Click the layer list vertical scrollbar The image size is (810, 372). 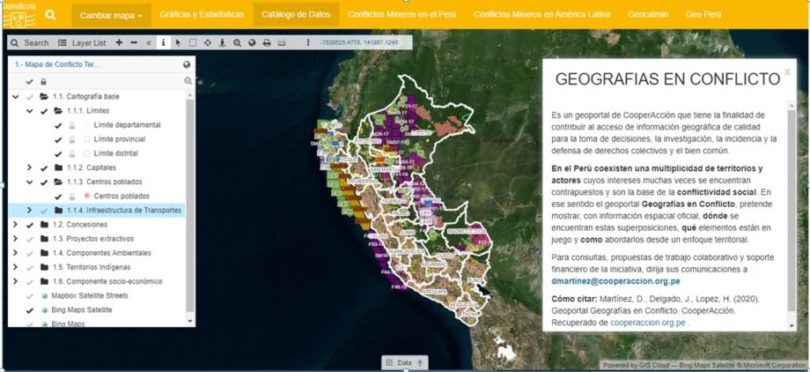(x=190, y=207)
